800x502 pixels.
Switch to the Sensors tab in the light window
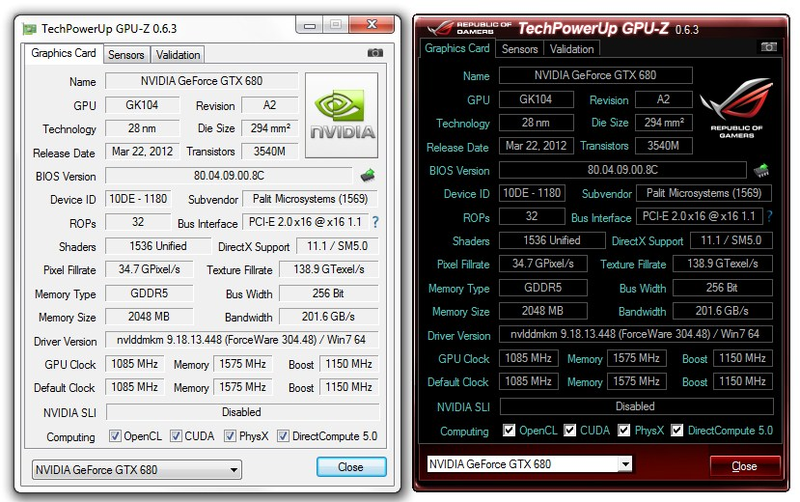[x=126, y=55]
